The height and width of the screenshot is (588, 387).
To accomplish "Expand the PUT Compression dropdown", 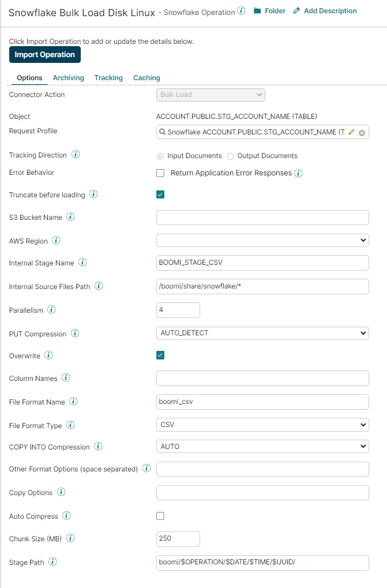I will click(x=262, y=333).
